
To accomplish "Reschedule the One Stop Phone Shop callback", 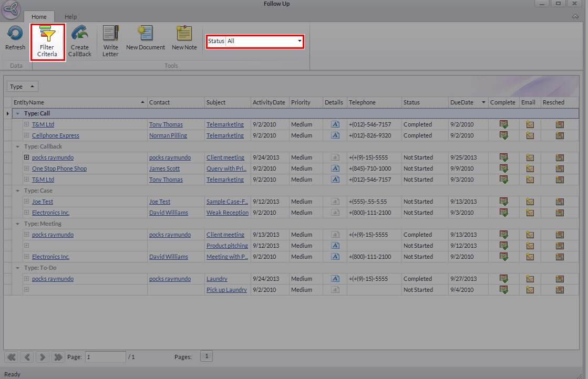I will (x=560, y=169).
